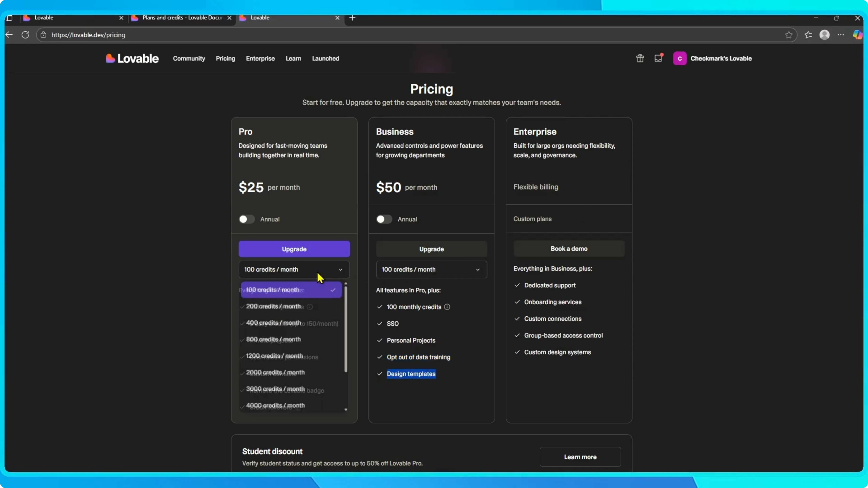
Task: Click the Book a demo button
Action: tap(569, 248)
